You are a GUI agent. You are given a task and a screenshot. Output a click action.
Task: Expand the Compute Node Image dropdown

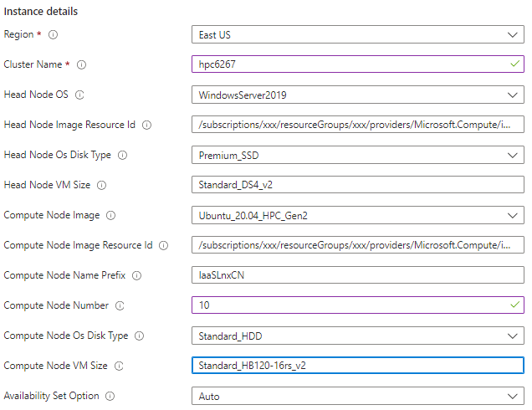click(x=357, y=215)
